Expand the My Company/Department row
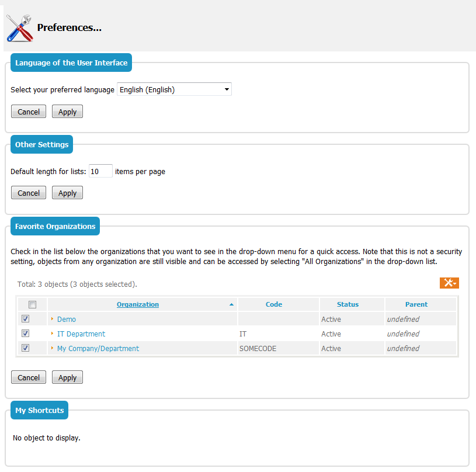 tap(53, 348)
